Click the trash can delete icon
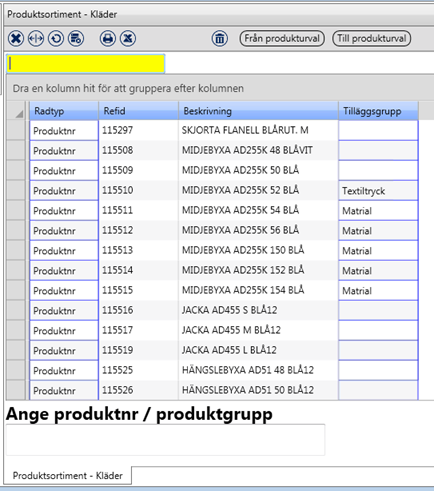 click(220, 39)
